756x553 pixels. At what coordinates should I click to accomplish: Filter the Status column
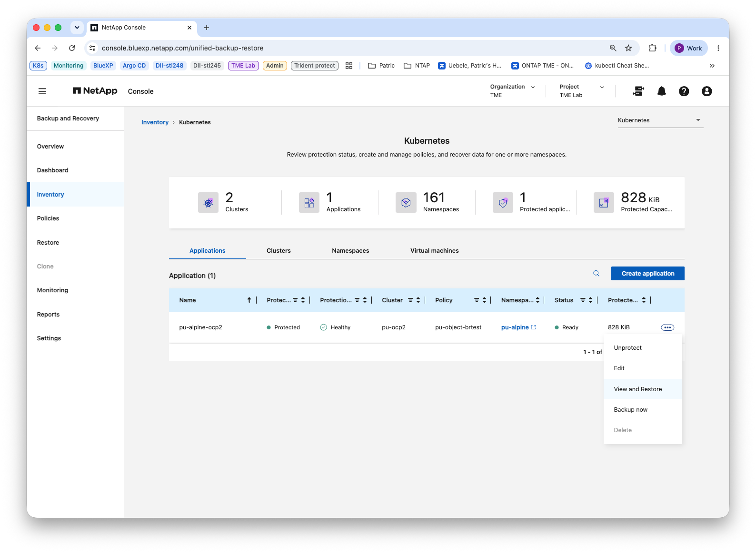pos(583,300)
